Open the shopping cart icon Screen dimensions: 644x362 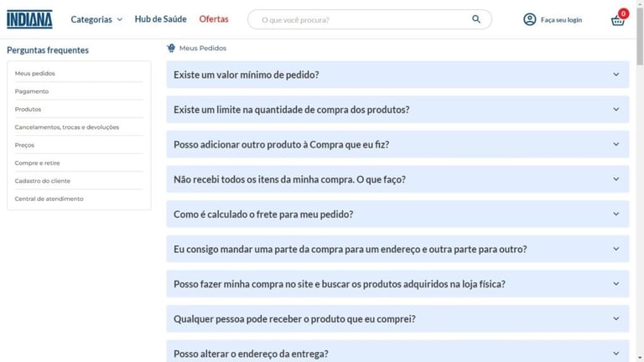[x=618, y=20]
